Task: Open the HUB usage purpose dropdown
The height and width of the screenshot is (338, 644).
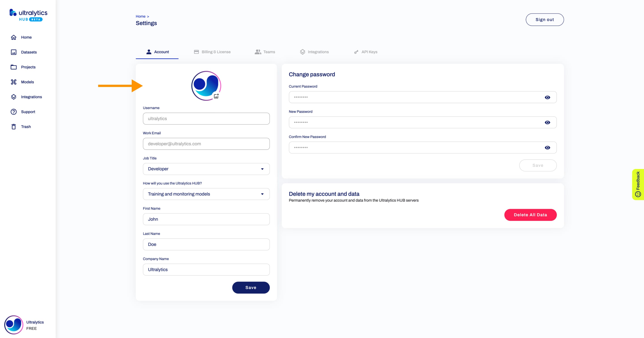Action: pos(206,194)
